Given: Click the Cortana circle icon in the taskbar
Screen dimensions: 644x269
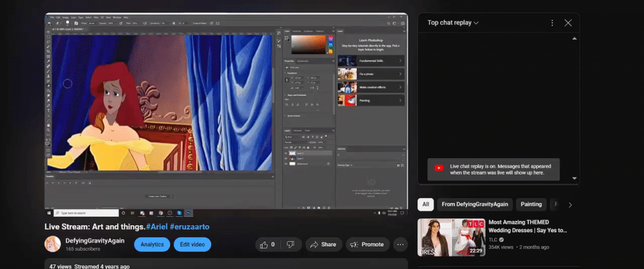Looking at the screenshot, I should click(123, 213).
